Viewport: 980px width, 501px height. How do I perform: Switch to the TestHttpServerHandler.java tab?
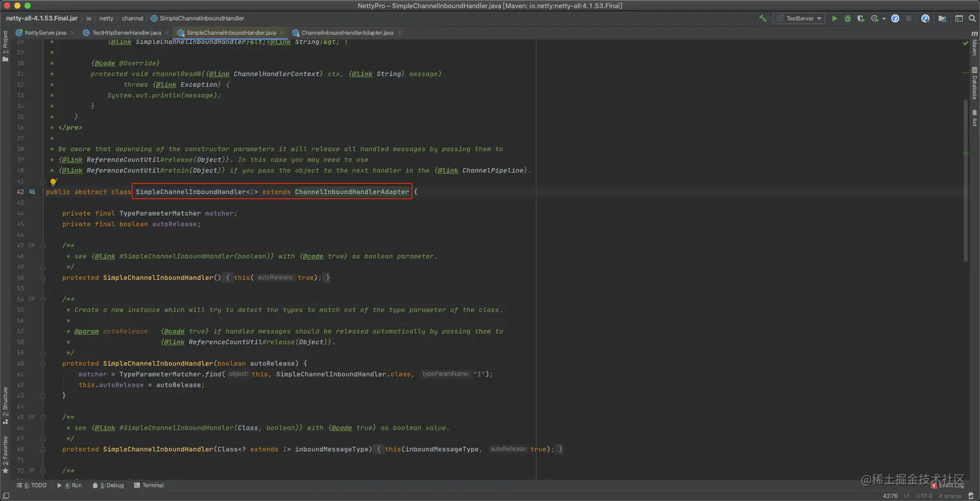pyautogui.click(x=126, y=32)
